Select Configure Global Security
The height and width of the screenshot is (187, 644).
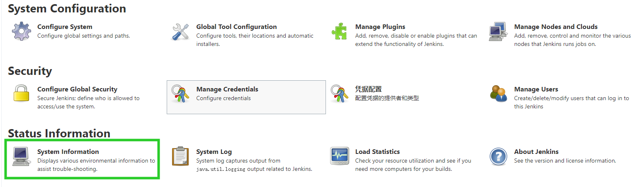[77, 89]
